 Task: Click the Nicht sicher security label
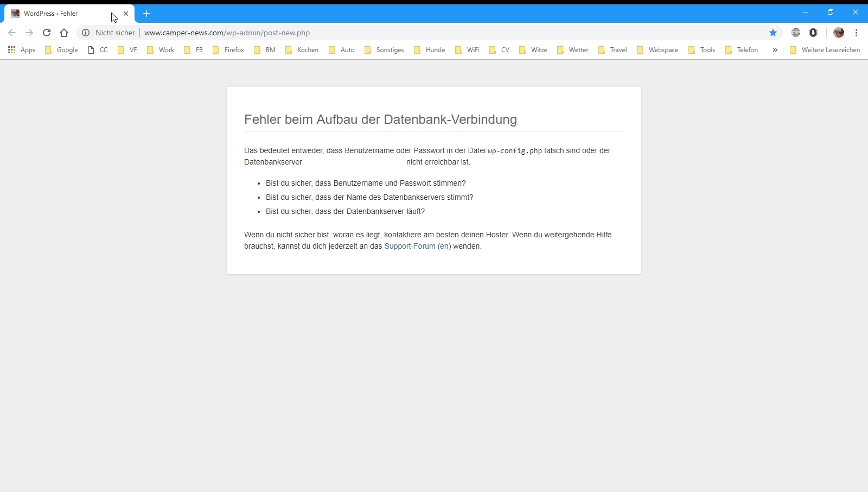click(x=115, y=33)
